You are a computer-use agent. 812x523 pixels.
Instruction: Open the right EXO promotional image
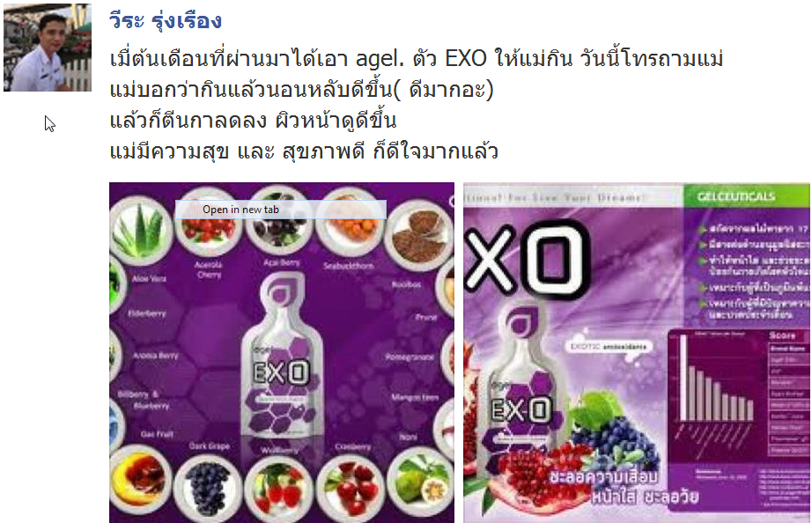click(637, 353)
